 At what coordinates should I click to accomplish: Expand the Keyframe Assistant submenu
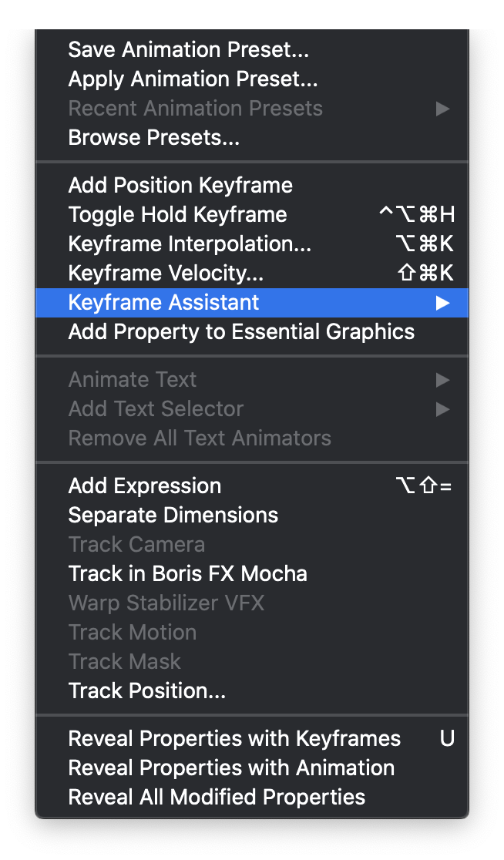pyautogui.click(x=163, y=303)
